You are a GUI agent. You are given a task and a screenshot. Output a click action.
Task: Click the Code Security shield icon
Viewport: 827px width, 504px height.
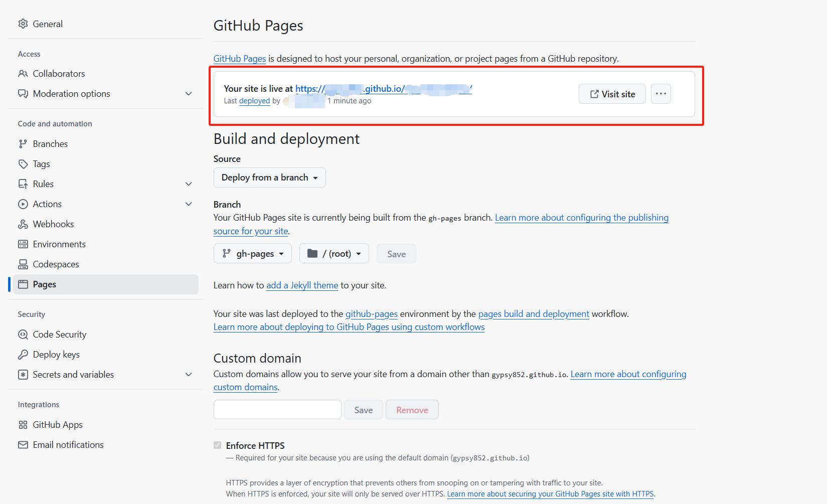tap(23, 334)
